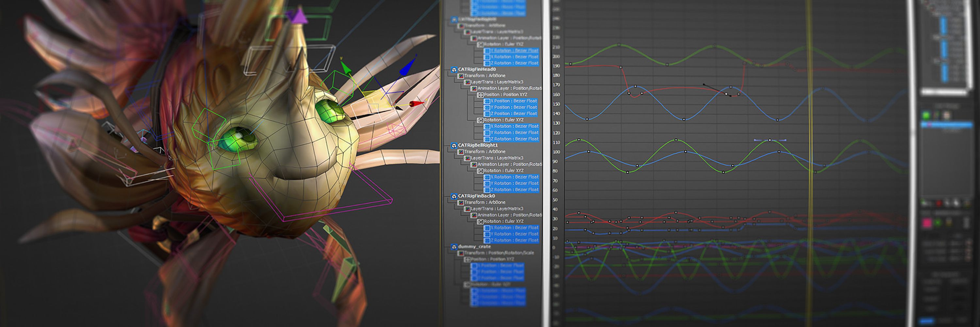Select Transform : ArbBone under CATRigBellRight1
This screenshot has width=980, height=327.
tap(485, 151)
